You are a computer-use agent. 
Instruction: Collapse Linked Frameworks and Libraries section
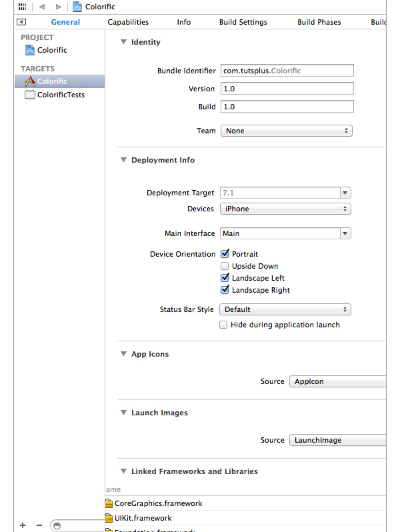pyautogui.click(x=123, y=471)
